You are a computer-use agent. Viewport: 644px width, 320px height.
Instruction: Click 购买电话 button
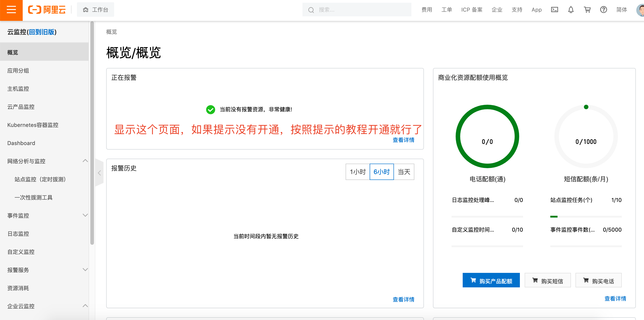pyautogui.click(x=598, y=280)
